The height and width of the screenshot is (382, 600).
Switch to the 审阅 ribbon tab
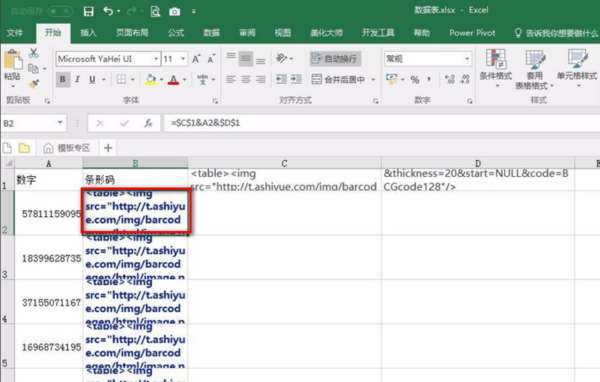(x=247, y=33)
